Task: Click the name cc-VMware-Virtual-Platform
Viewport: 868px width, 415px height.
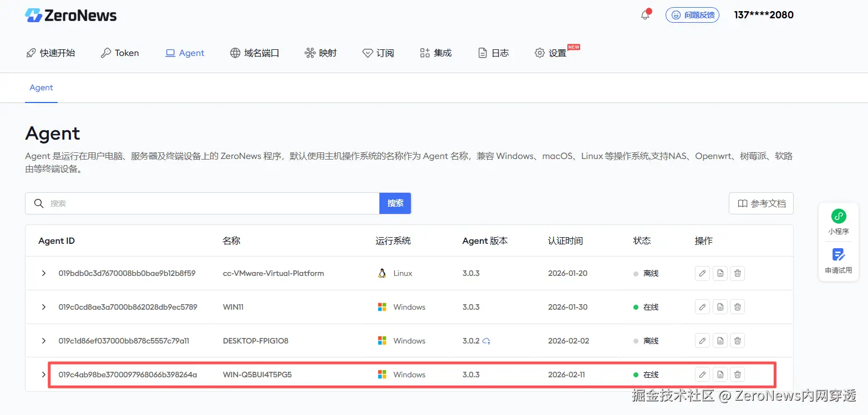Action: [273, 273]
